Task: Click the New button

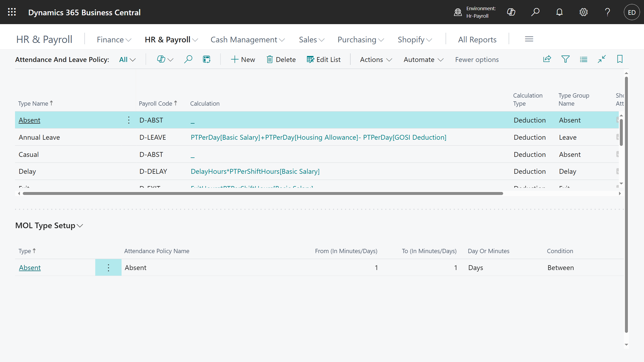Action: 243,60
